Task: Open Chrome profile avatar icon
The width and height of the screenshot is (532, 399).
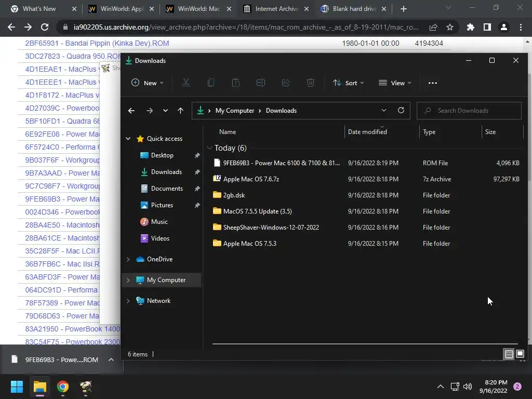Action: [x=504, y=27]
